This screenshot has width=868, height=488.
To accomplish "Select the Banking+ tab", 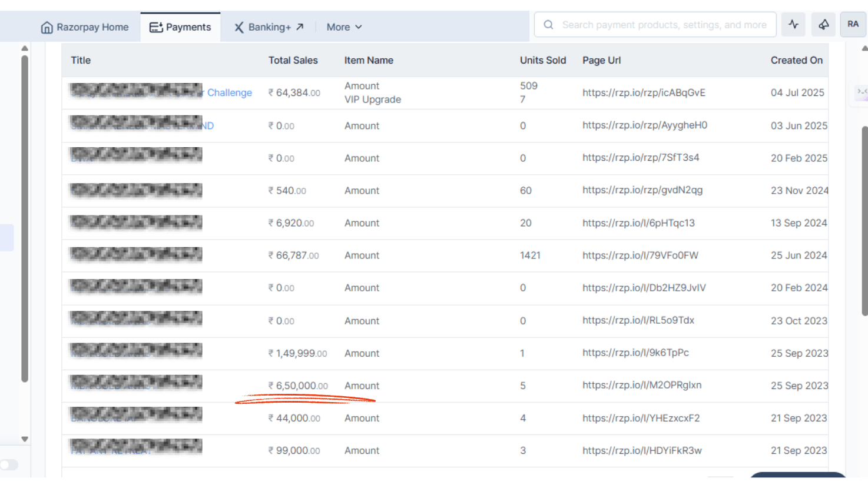I will (x=269, y=27).
